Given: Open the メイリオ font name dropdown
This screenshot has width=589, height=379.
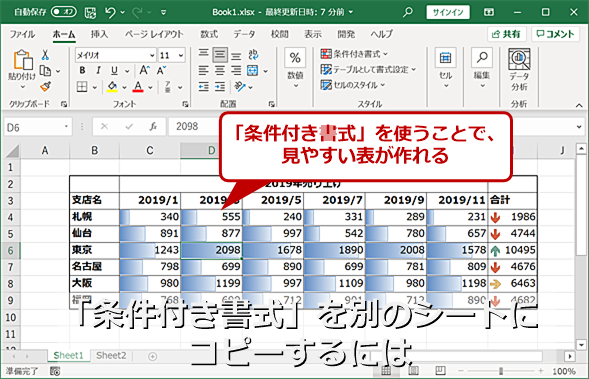Looking at the screenshot, I should [152, 56].
